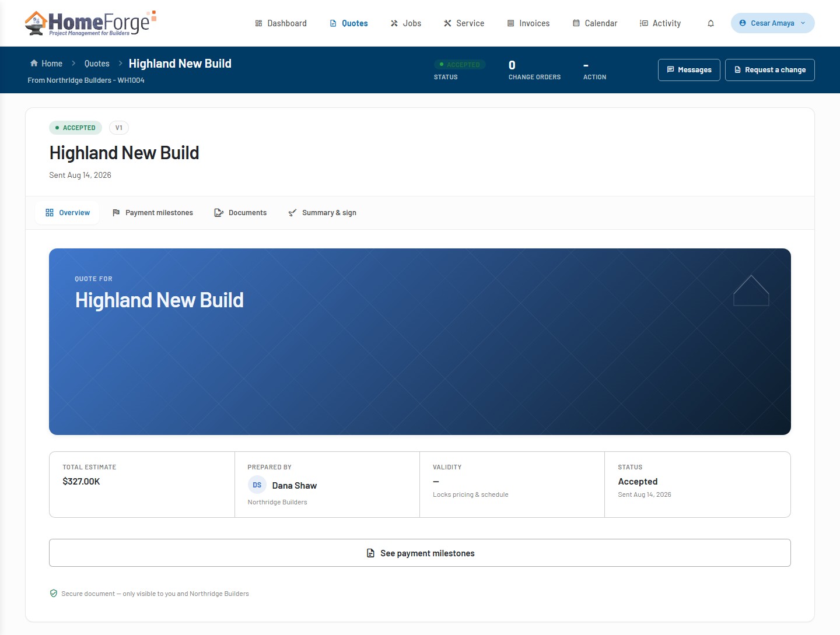Select the Overview tab
Image resolution: width=840 pixels, height=635 pixels.
[x=68, y=213]
